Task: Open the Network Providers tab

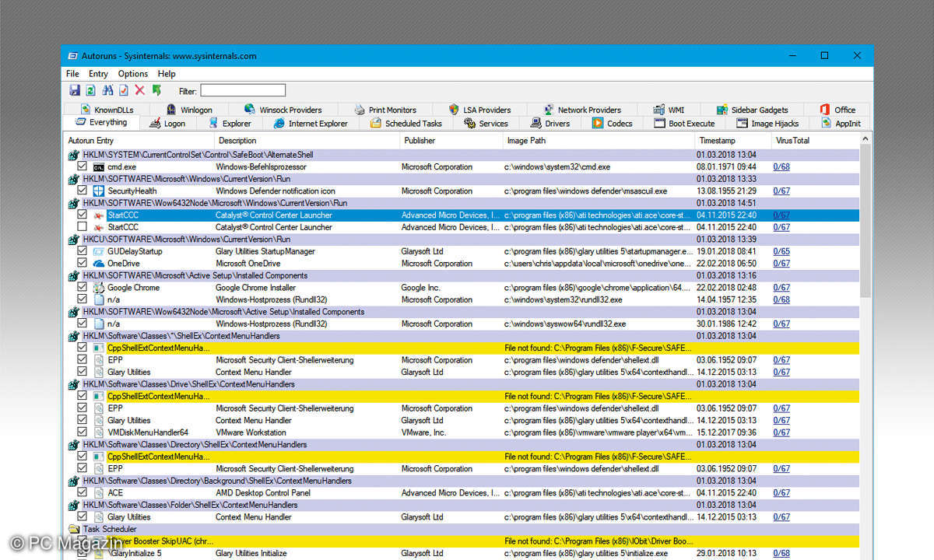Action: point(582,110)
